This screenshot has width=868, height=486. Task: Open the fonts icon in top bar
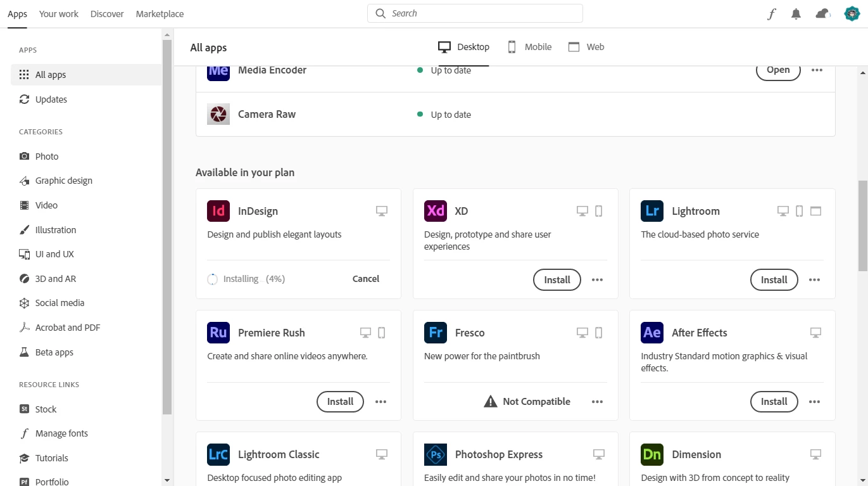pyautogui.click(x=771, y=14)
